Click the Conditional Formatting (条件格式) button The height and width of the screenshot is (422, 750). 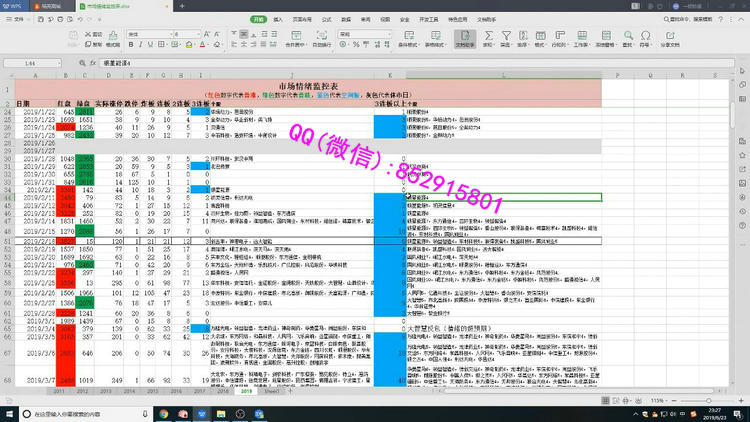click(408, 35)
